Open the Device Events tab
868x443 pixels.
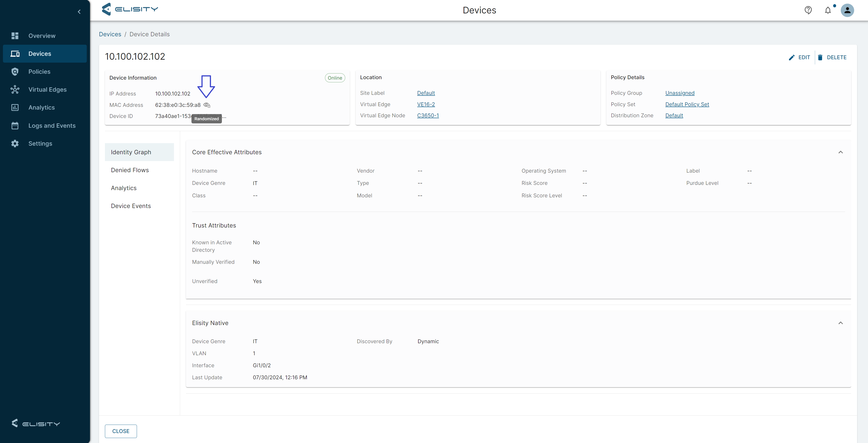click(x=131, y=206)
